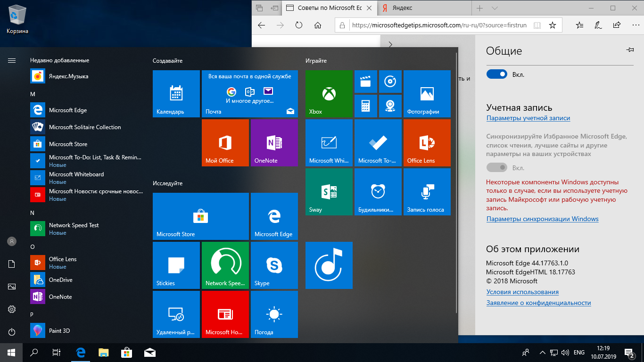Expand the Edge pane chevron arrow

tap(390, 44)
